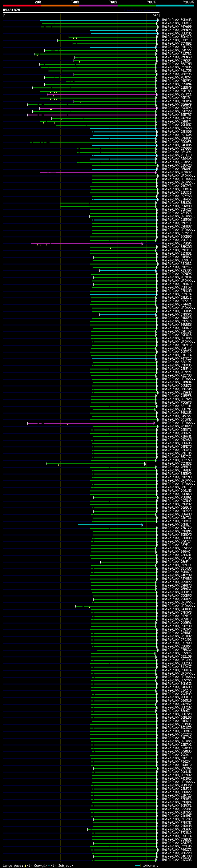197x868 pixels.
Task: Click the white query sequence bar ending at 545
Action: (x=81, y=13)
